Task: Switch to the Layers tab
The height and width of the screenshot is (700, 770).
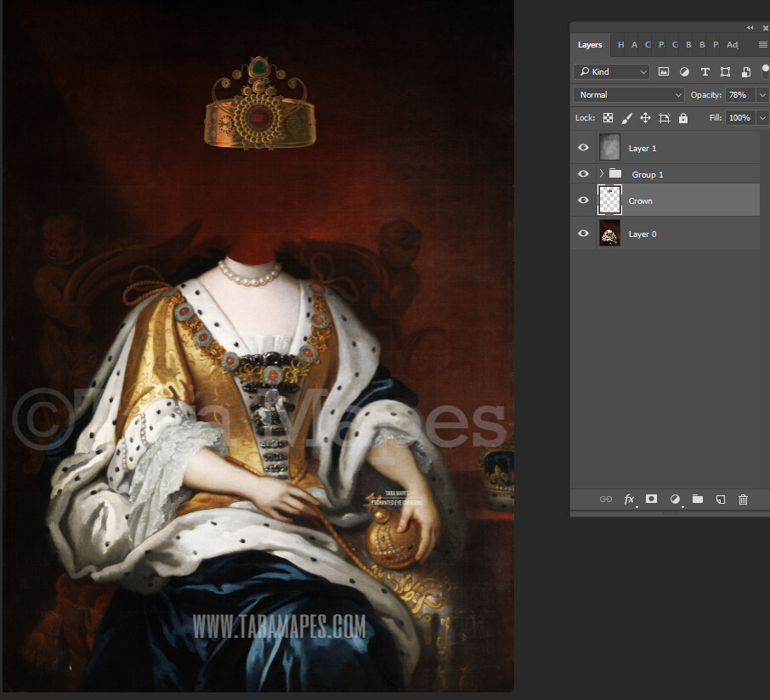Action: pos(590,44)
